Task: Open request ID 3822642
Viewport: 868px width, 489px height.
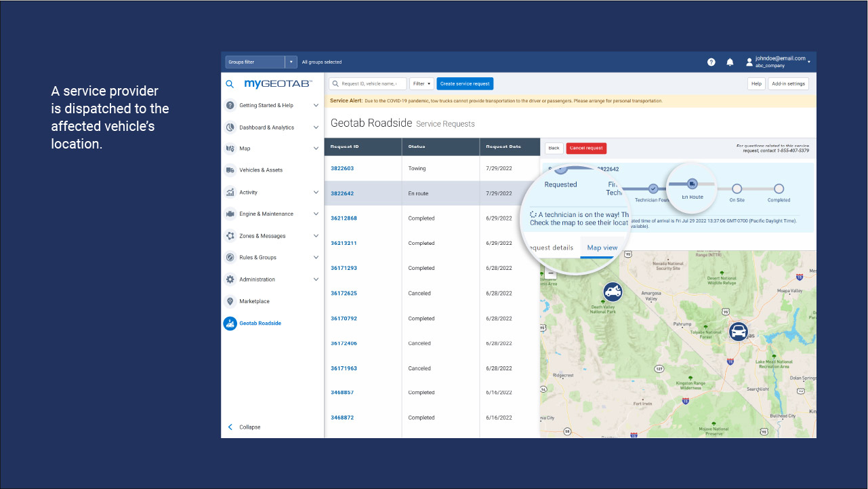Action: click(x=342, y=193)
